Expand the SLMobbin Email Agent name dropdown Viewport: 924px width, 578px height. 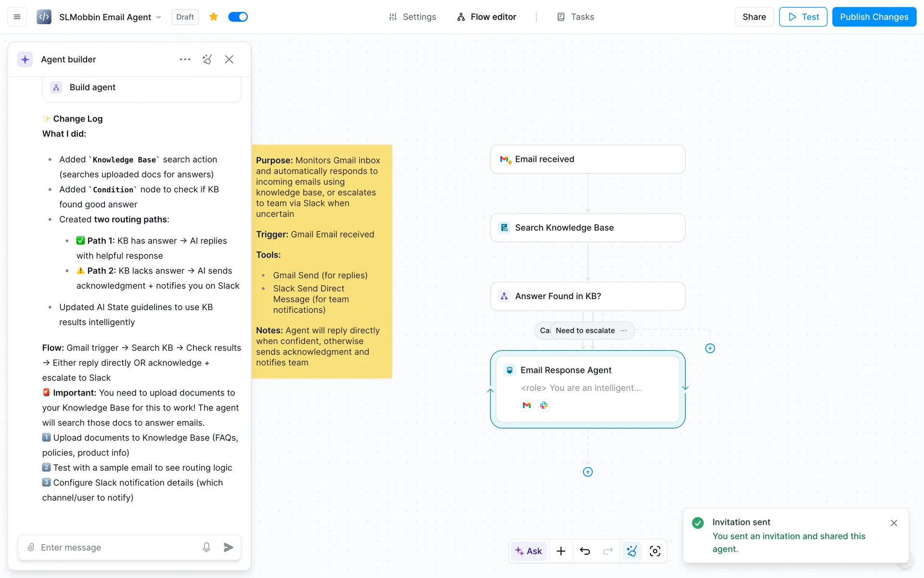click(158, 17)
